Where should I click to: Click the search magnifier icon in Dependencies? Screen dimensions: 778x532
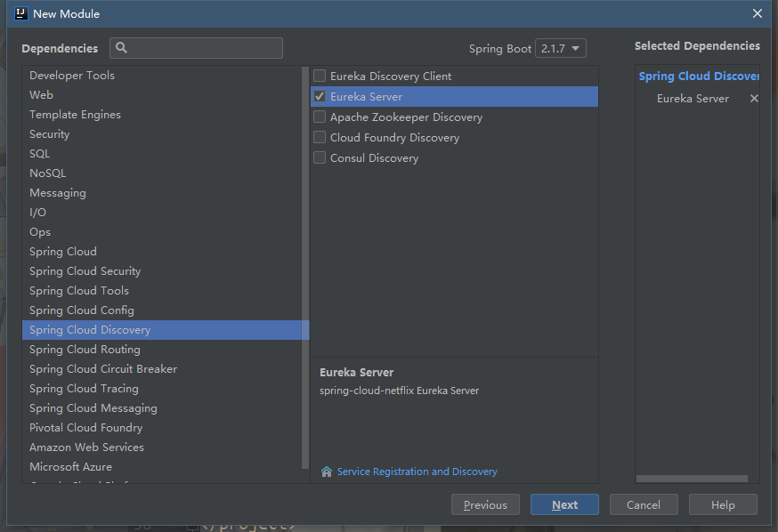(122, 48)
